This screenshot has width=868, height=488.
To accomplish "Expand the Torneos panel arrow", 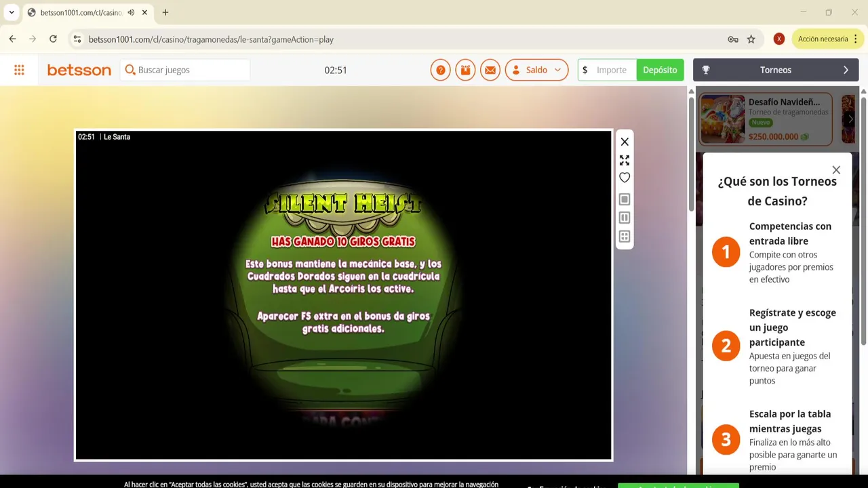I will [846, 70].
